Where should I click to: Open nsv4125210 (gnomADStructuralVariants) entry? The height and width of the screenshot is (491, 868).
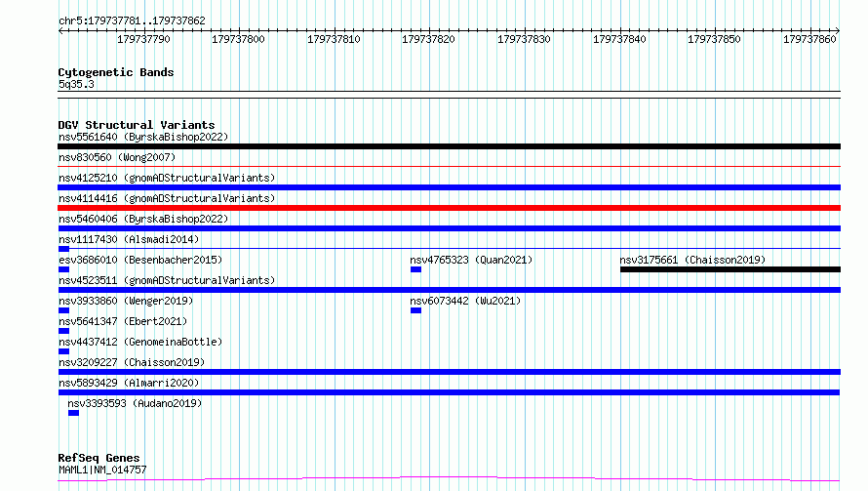pos(167,178)
